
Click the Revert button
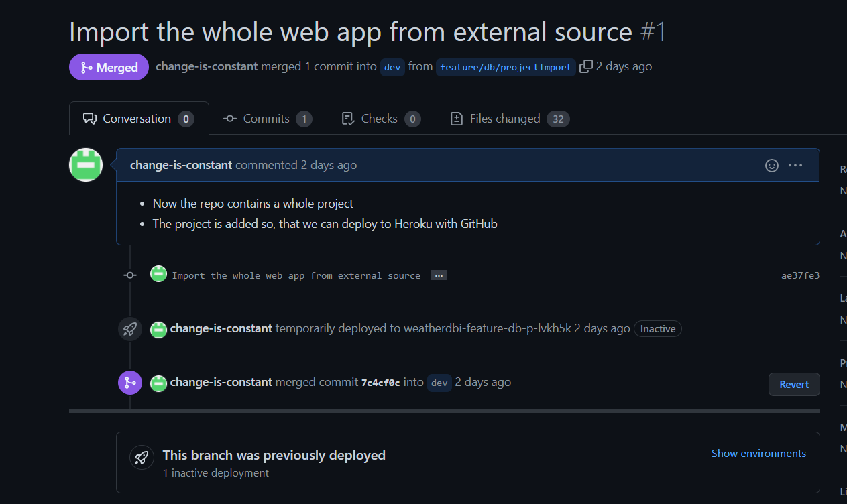click(x=794, y=384)
